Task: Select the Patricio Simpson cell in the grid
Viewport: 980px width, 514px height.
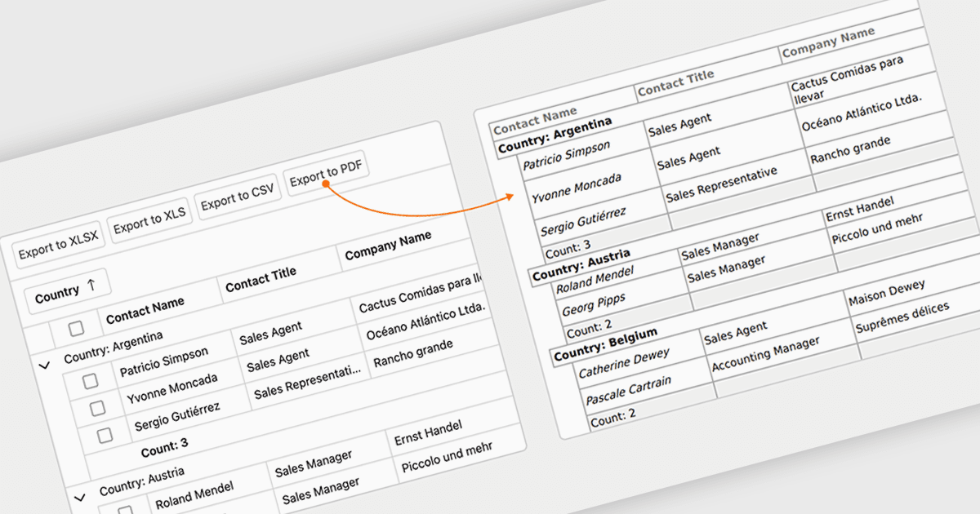Action: (164, 362)
